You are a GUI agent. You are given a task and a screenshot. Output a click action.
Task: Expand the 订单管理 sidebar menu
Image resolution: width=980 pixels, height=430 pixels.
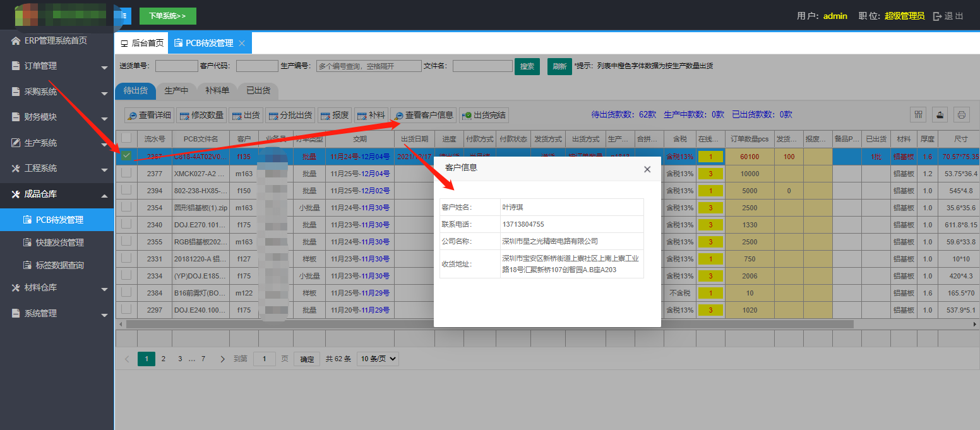[57, 66]
